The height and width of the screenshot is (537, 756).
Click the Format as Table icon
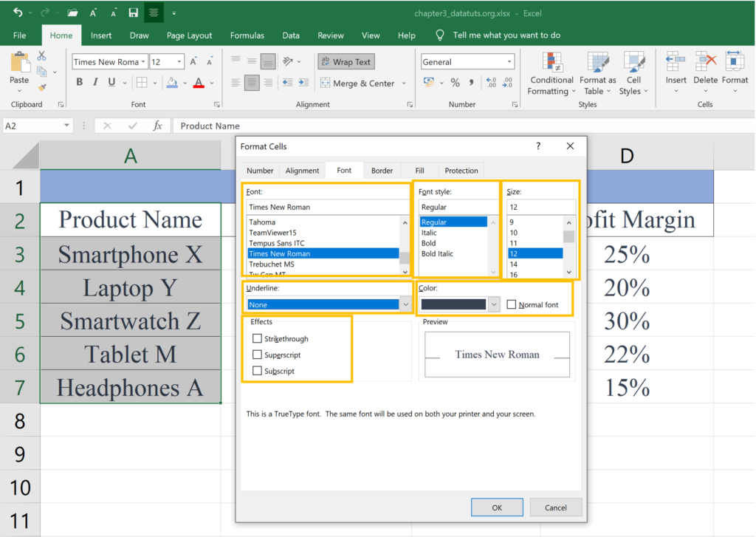coord(597,63)
